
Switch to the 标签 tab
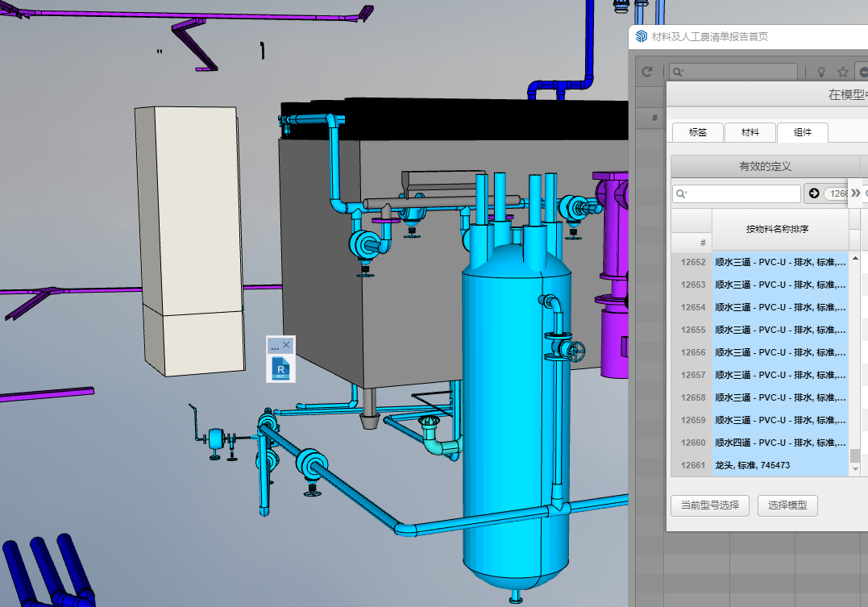[697, 133]
